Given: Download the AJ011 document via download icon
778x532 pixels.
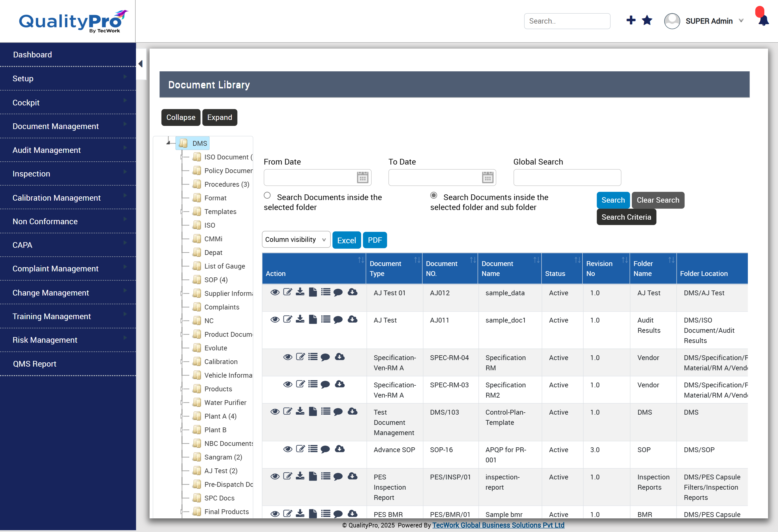Looking at the screenshot, I should (x=300, y=319).
